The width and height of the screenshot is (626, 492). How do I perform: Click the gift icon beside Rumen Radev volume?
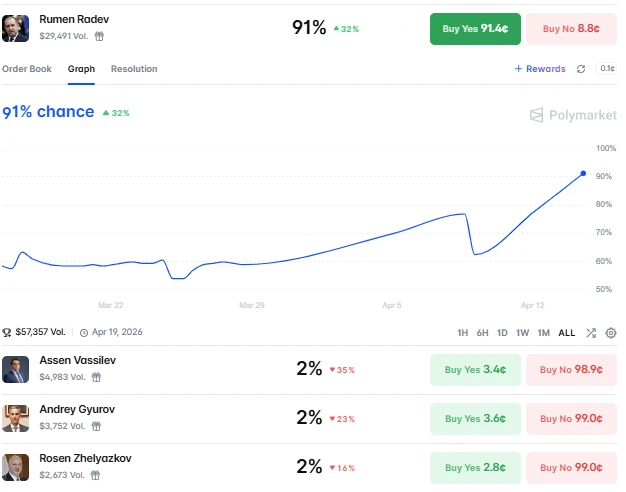(x=99, y=36)
